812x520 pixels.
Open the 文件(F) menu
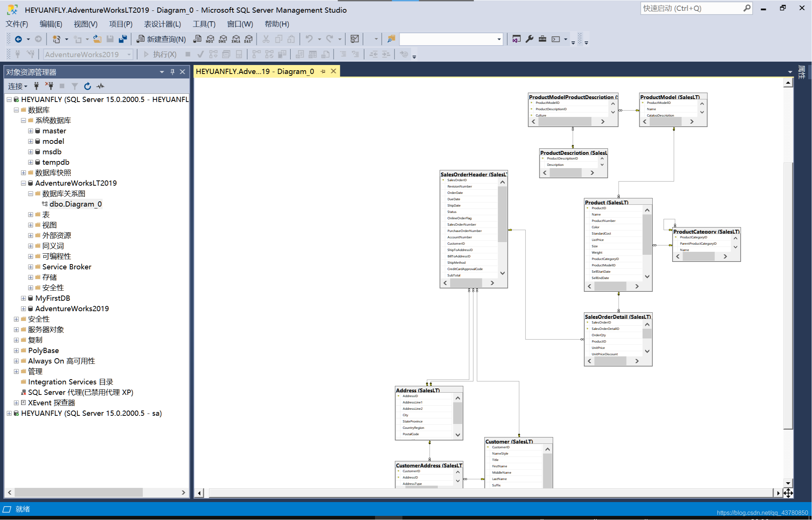[17, 24]
